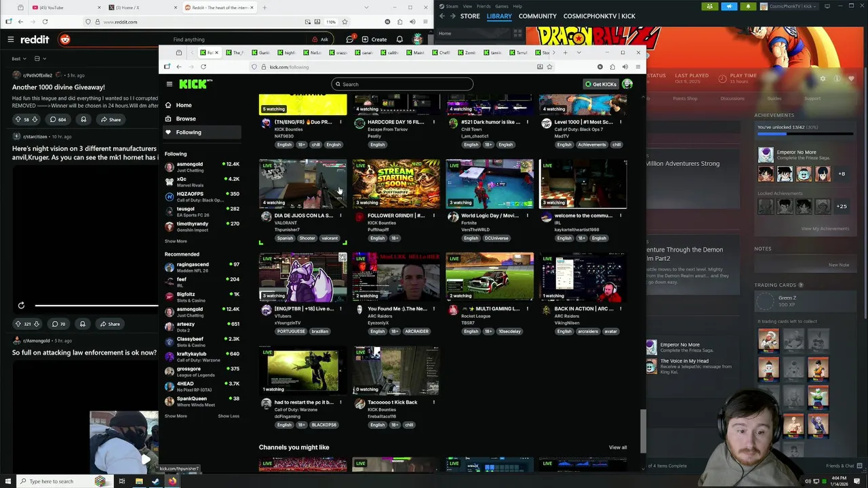
Task: Upvote the 1000 divine Giveaway post
Action: tap(18, 119)
